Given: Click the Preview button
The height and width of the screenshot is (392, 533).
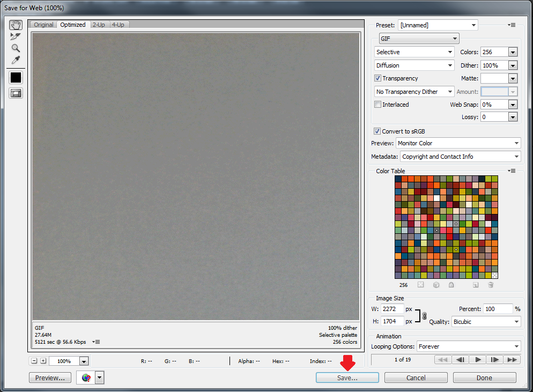Looking at the screenshot, I should pyautogui.click(x=50, y=378).
